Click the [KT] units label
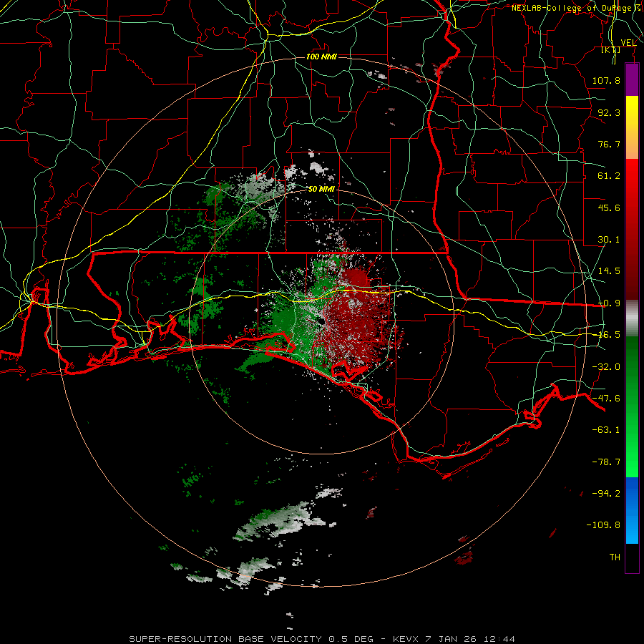The image size is (644, 644). [x=611, y=50]
